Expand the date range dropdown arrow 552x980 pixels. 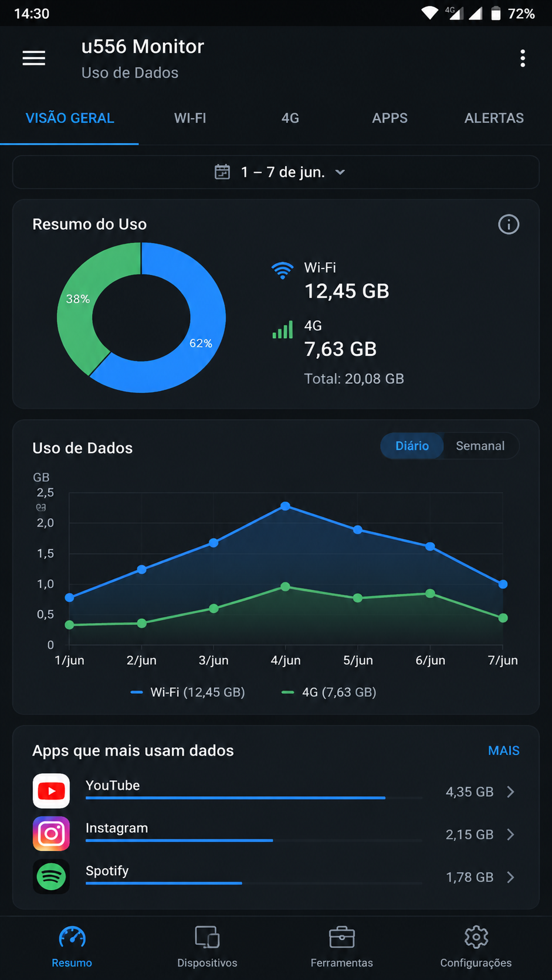click(x=340, y=172)
